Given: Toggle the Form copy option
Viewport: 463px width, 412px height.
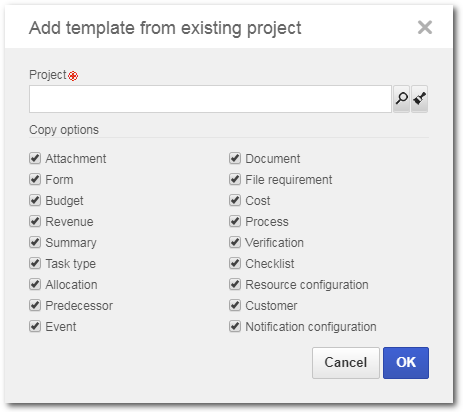Looking at the screenshot, I should tap(35, 179).
